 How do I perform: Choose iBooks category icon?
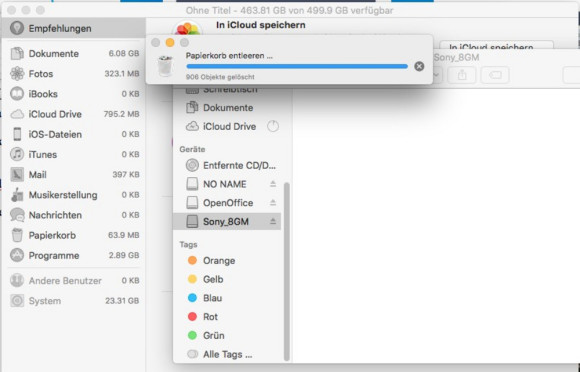(17, 94)
